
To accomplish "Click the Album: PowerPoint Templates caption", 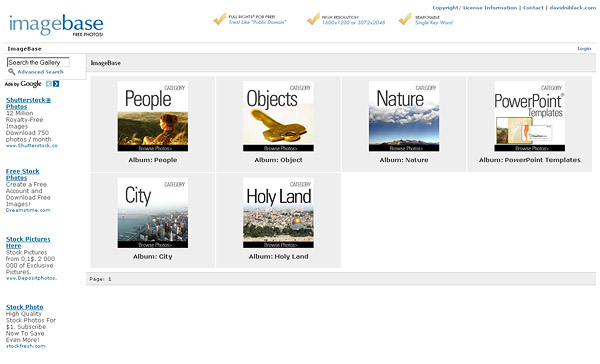I will (530, 160).
